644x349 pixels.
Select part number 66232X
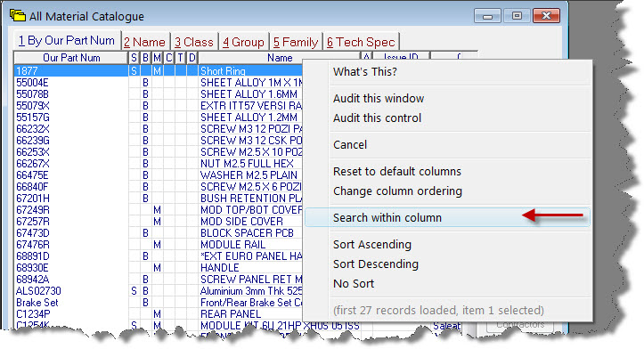33,129
